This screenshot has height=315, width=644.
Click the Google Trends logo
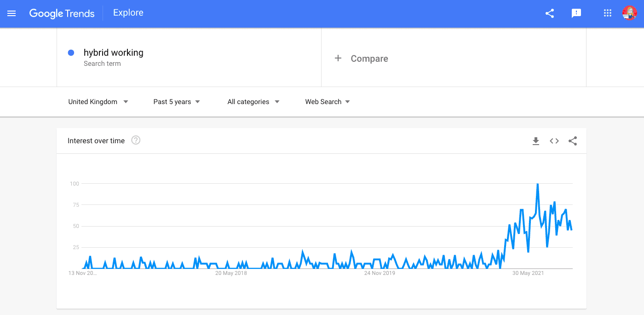tap(62, 13)
